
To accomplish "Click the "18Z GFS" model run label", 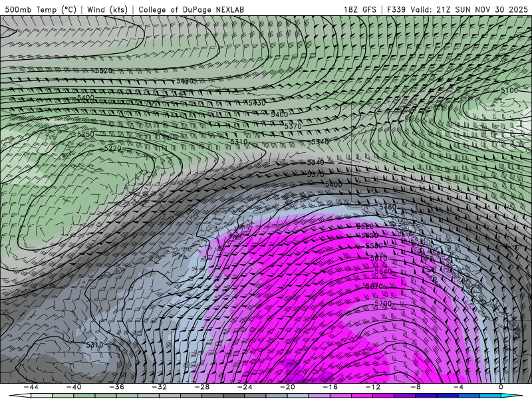I will click(360, 9).
